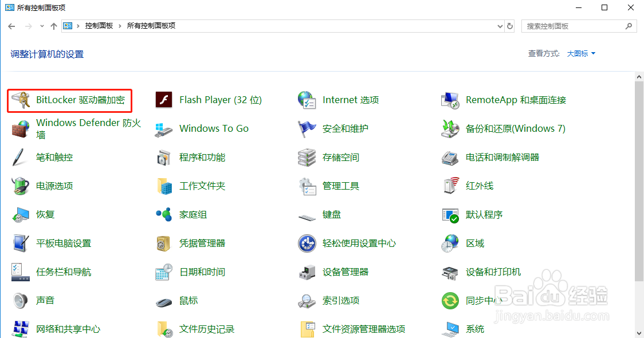This screenshot has width=644, height=338.
Task: Open the Windows Defender 防火墙 brick wall icon
Action: (x=21, y=128)
